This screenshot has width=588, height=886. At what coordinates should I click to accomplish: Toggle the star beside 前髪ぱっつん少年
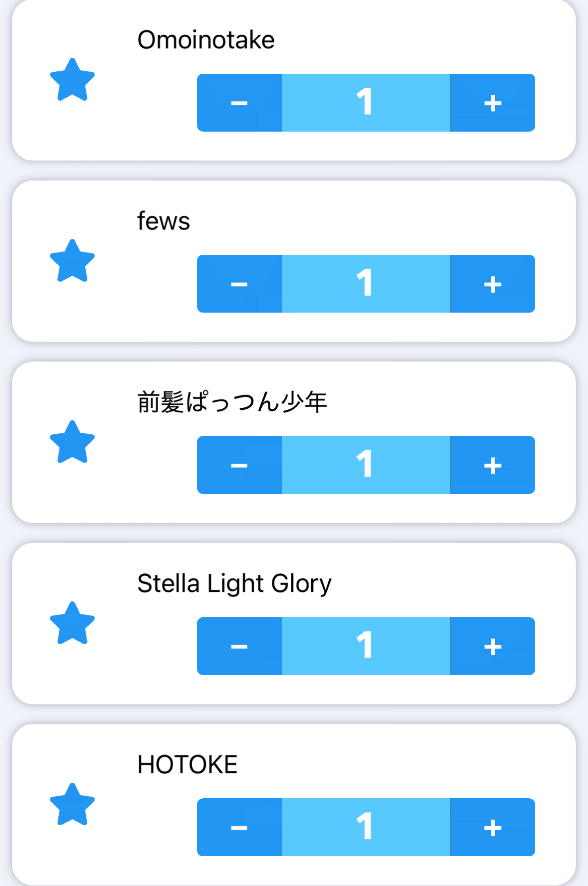[72, 442]
